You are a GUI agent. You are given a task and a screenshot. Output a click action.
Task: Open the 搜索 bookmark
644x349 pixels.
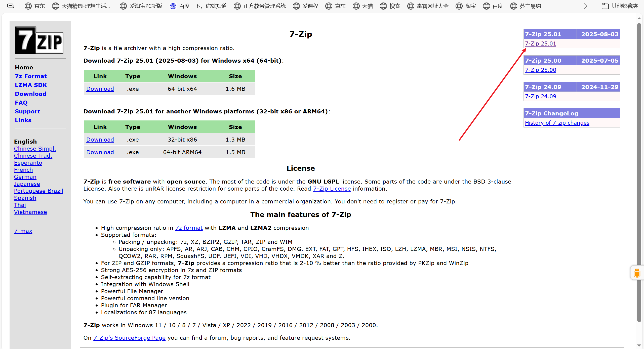pyautogui.click(x=390, y=6)
